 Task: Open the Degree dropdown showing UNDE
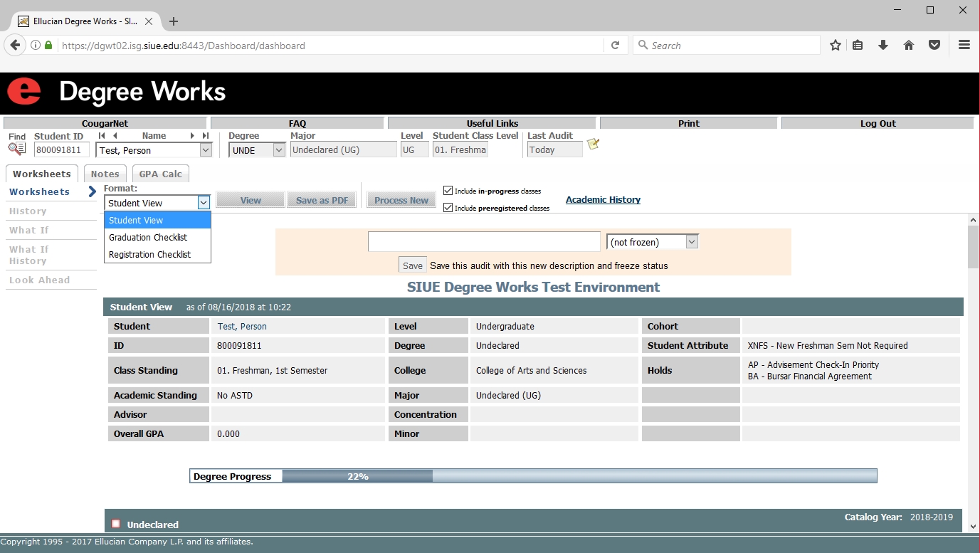point(257,150)
